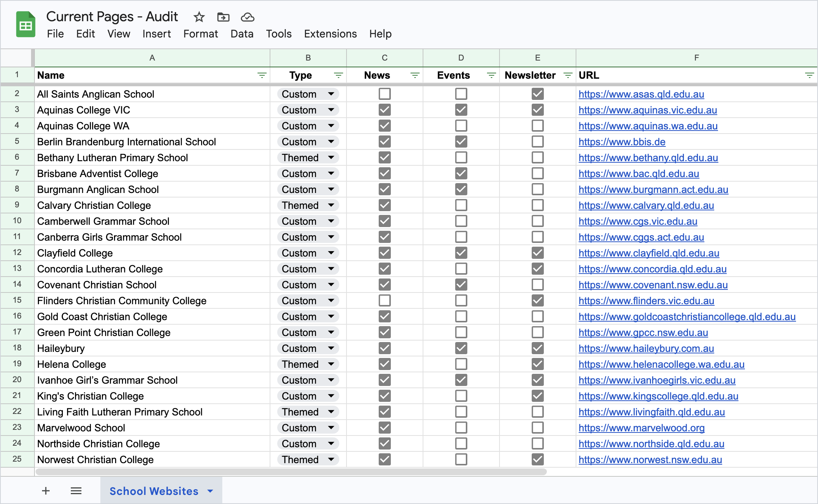Open the Berlin Brandenburg bbis.de link

point(622,142)
